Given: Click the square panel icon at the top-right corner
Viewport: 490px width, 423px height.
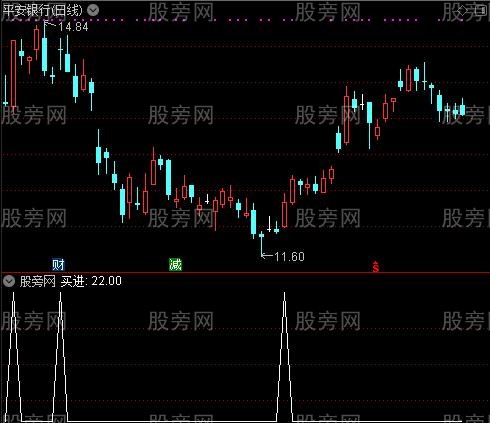Looking at the screenshot, I should point(481,10).
